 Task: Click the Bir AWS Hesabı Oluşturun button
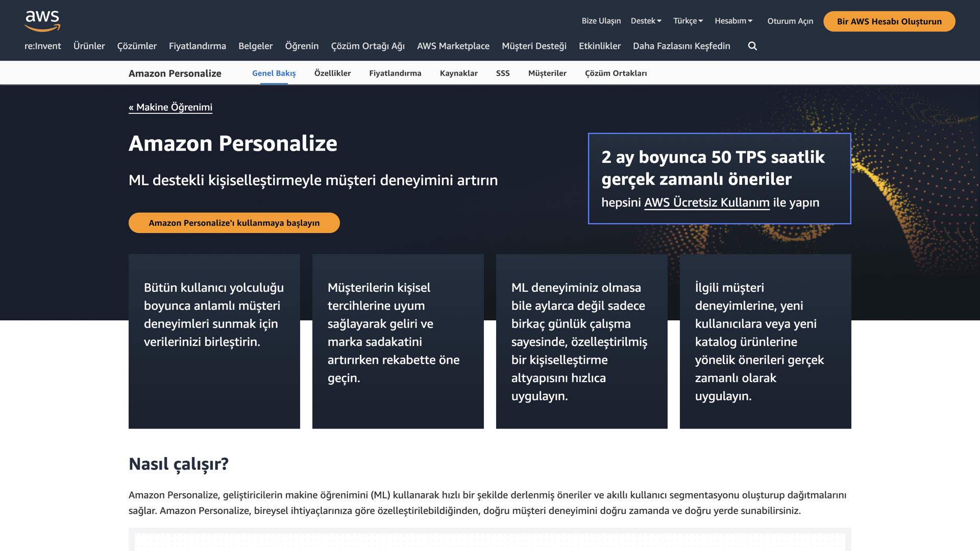pyautogui.click(x=889, y=21)
